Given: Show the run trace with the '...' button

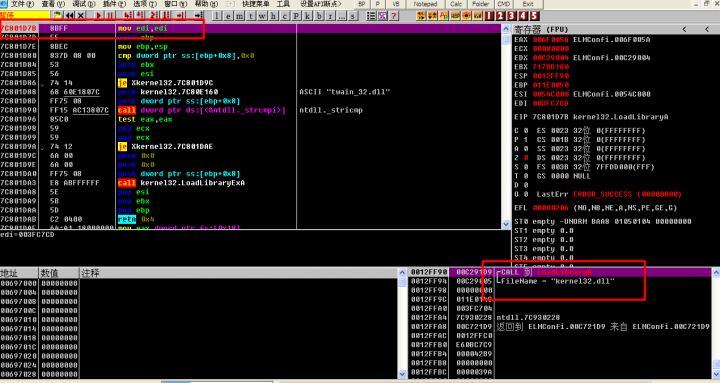Looking at the screenshot, I should 342,16.
